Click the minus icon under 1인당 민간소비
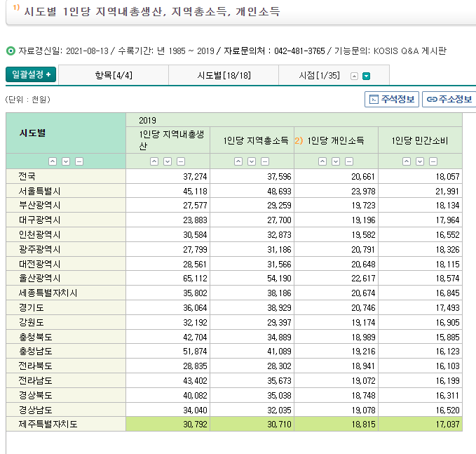This screenshot has width=476, height=454. [x=433, y=161]
